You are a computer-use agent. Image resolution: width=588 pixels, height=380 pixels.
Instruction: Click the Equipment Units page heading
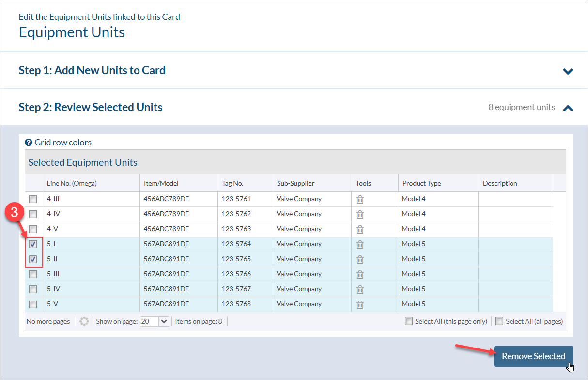click(72, 32)
